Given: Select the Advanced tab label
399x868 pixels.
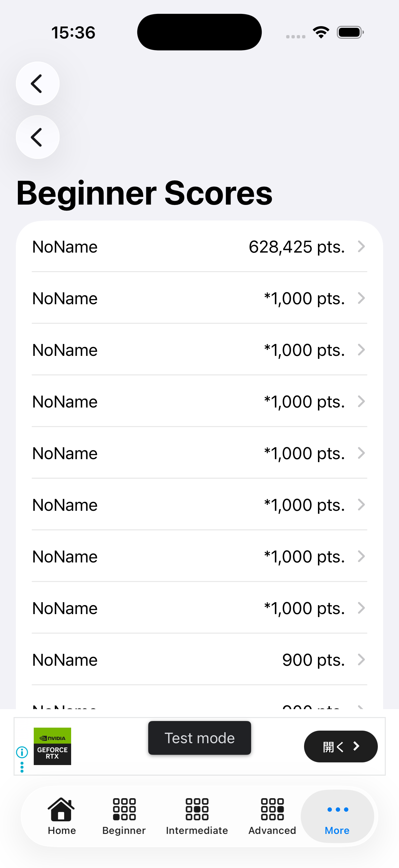Looking at the screenshot, I should (272, 831).
